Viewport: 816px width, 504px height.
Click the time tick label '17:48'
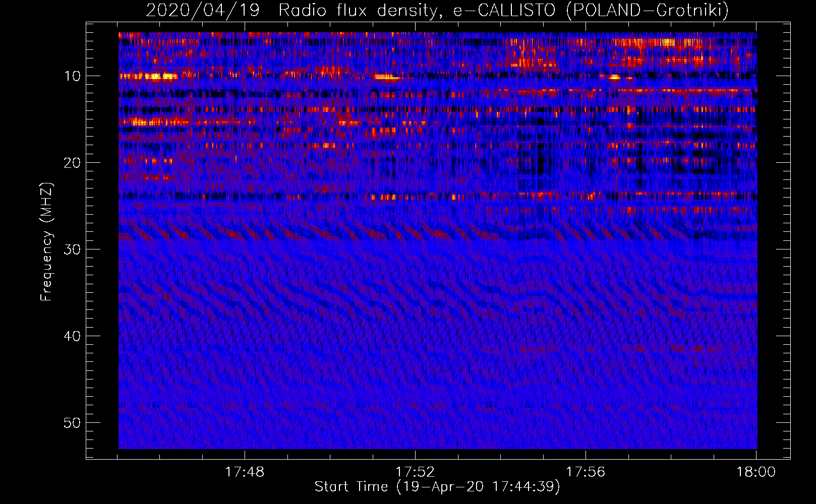(x=245, y=472)
